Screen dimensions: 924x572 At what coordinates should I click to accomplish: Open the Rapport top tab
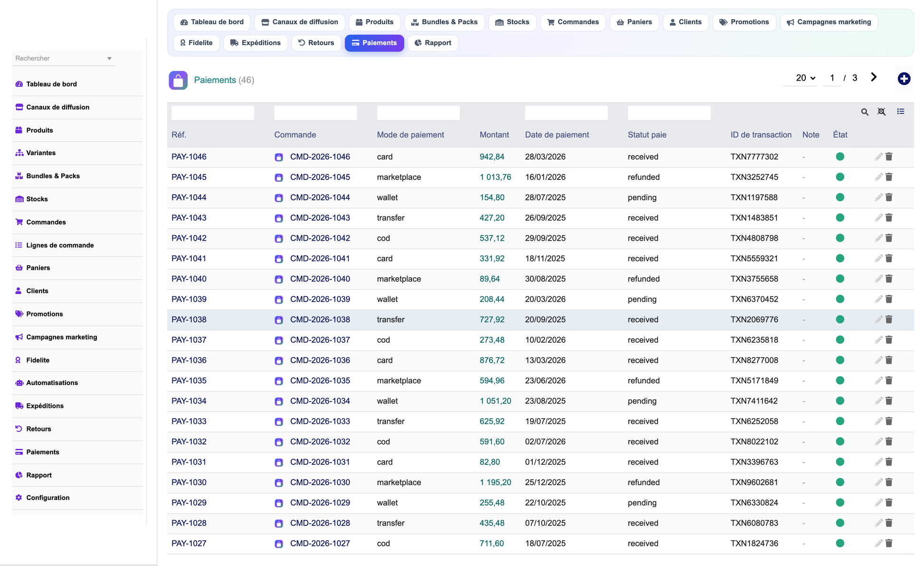click(433, 43)
